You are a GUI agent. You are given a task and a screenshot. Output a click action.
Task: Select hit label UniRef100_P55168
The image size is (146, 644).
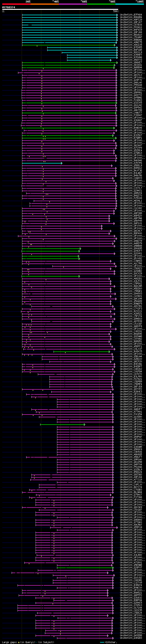click(x=131, y=85)
